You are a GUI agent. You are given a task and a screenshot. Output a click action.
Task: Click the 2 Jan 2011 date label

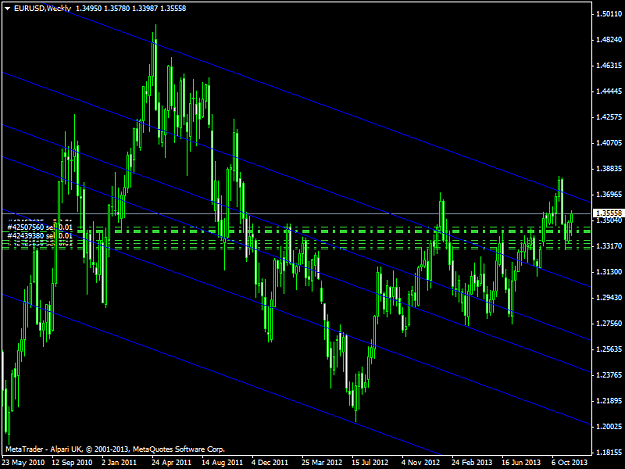(x=119, y=463)
